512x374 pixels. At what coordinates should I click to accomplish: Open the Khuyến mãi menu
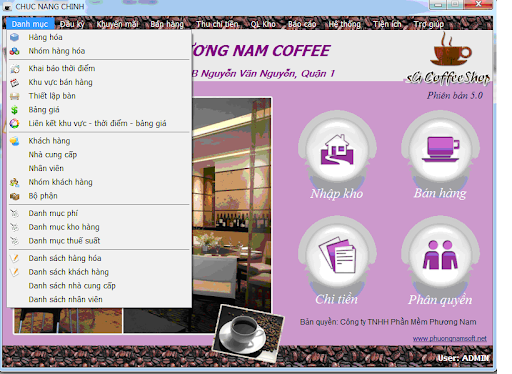(x=117, y=24)
